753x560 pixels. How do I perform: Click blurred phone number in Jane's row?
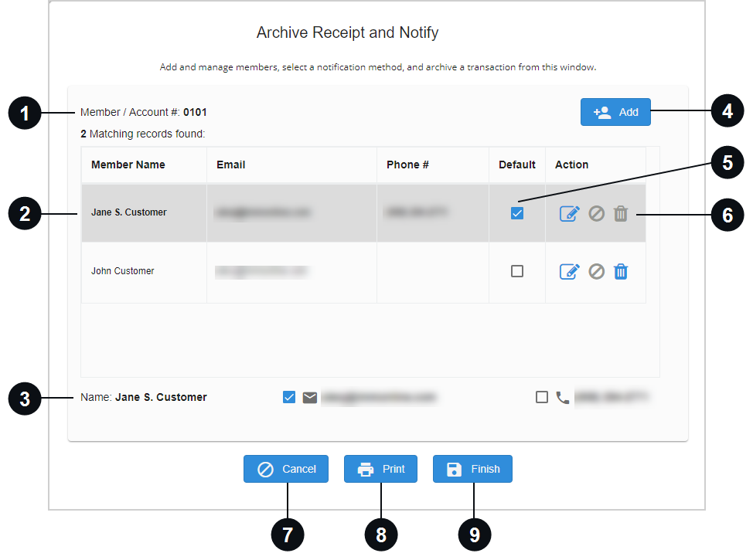pos(416,212)
